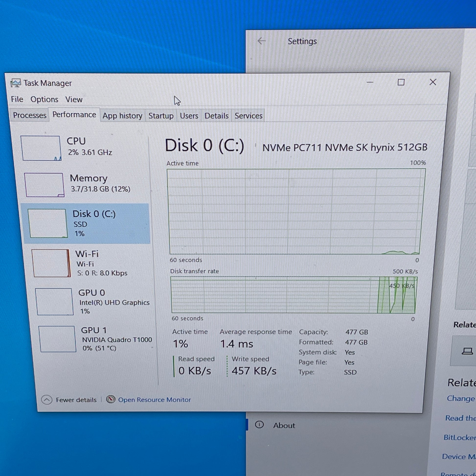Viewport: 476px width, 476px height.
Task: Click the Settings back arrow
Action: click(x=261, y=41)
